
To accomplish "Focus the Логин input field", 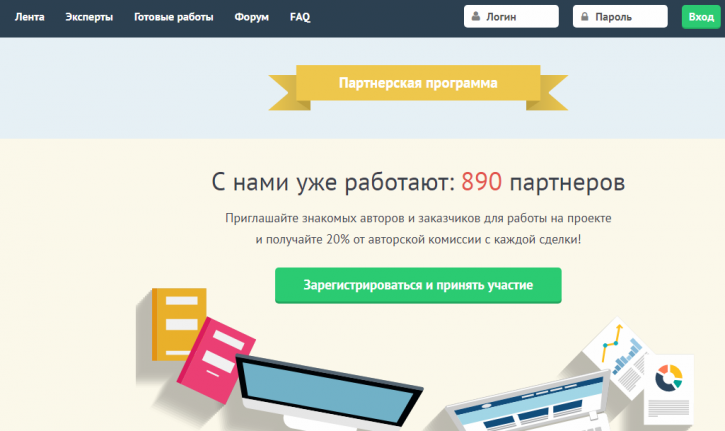I will click(x=511, y=17).
